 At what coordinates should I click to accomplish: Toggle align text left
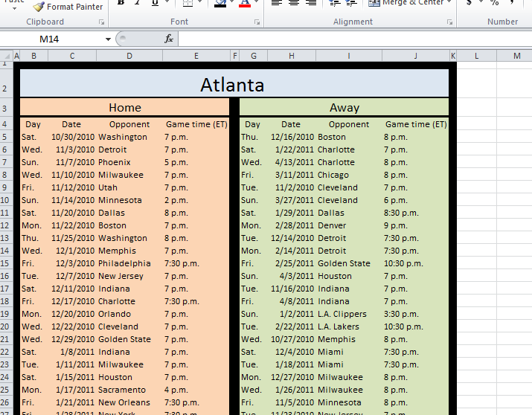coord(277,3)
